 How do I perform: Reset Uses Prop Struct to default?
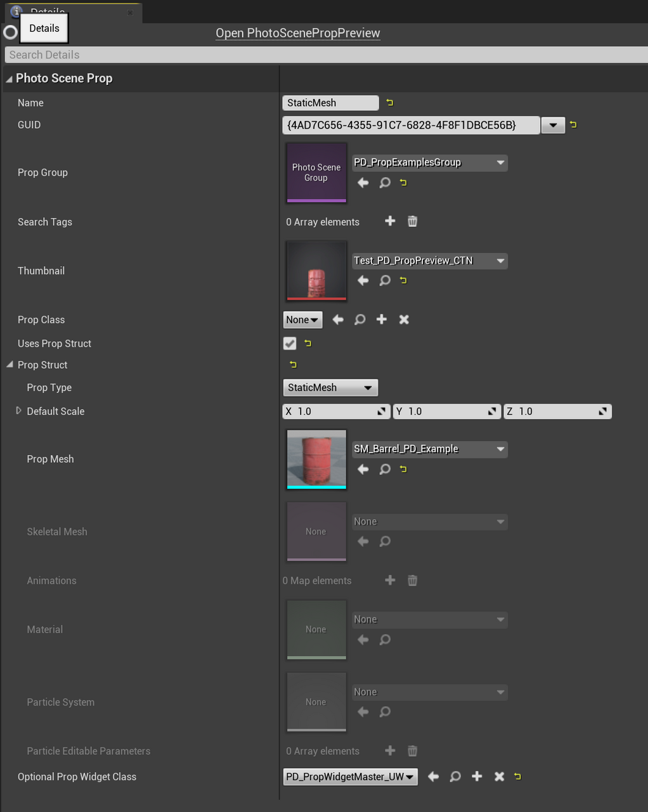pos(308,343)
